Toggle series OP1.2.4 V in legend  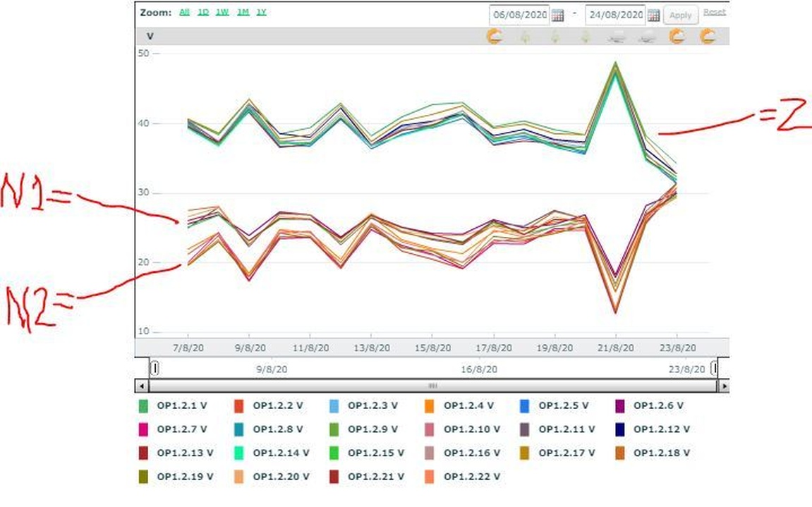tap(459, 406)
